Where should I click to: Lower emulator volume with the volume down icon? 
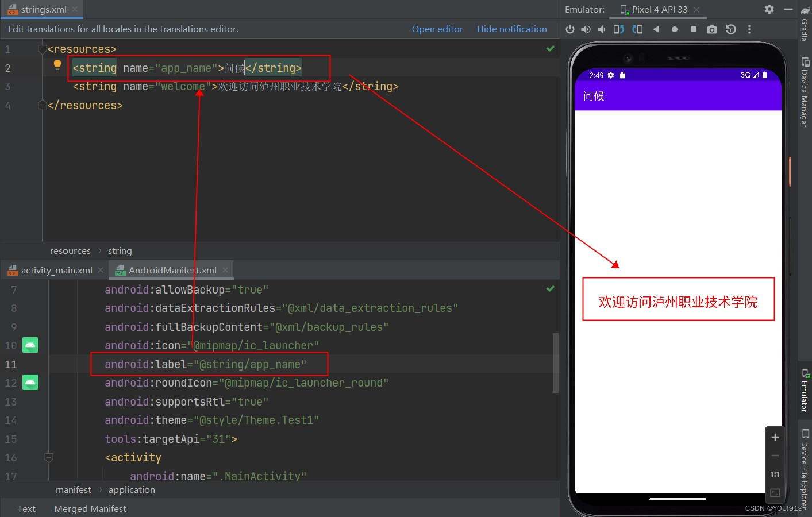[602, 29]
